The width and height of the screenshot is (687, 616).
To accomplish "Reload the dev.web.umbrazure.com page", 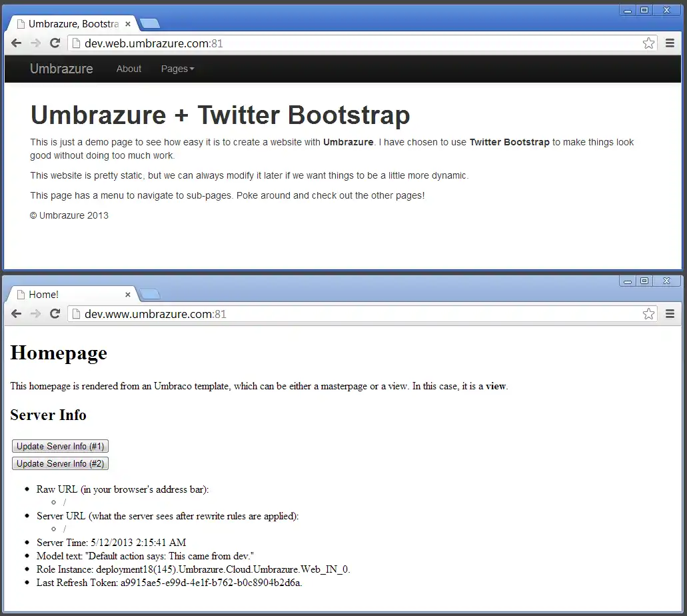I will click(x=55, y=43).
